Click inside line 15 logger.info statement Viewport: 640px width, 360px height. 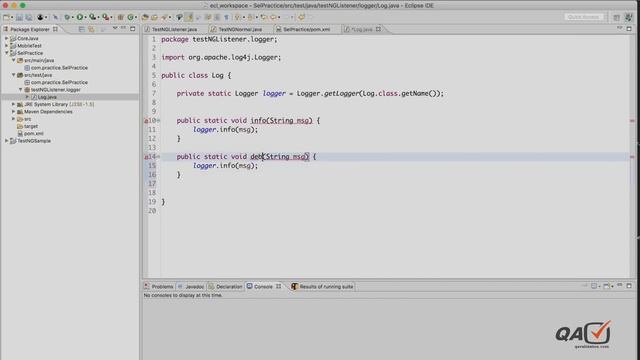(225, 166)
